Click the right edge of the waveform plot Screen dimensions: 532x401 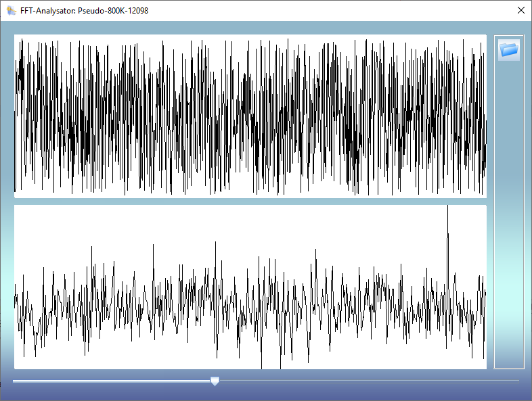(x=483, y=116)
